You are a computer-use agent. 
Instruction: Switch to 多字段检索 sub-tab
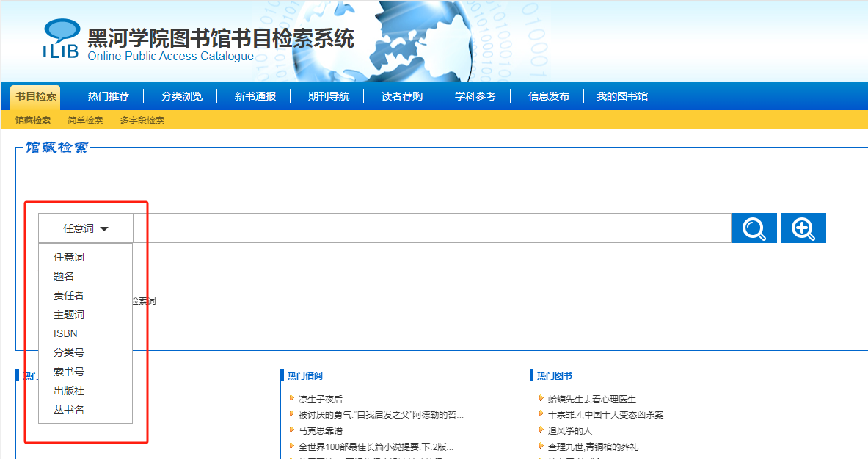pos(142,120)
